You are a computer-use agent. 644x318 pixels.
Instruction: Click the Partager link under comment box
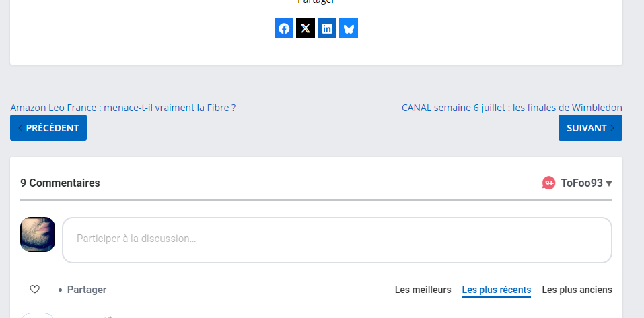click(x=87, y=290)
